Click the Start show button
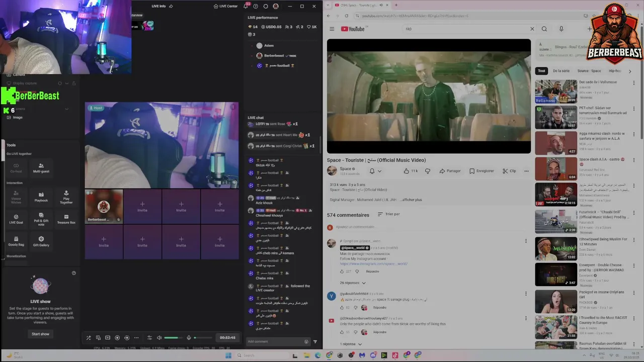This screenshot has width=644, height=362. pyautogui.click(x=41, y=334)
